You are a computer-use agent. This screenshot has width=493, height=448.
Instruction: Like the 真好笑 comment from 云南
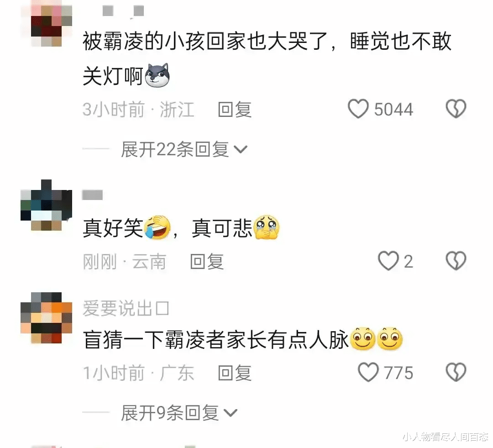pos(388,261)
